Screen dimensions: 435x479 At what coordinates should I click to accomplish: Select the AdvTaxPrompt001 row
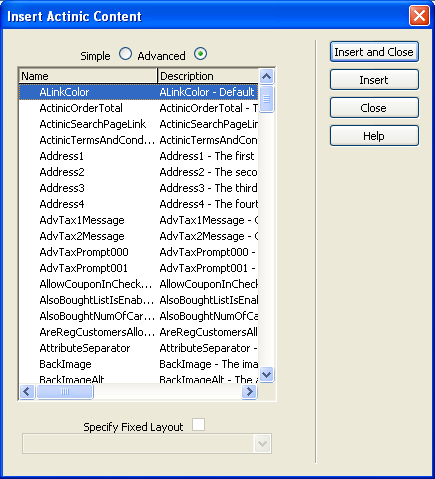pos(139,268)
